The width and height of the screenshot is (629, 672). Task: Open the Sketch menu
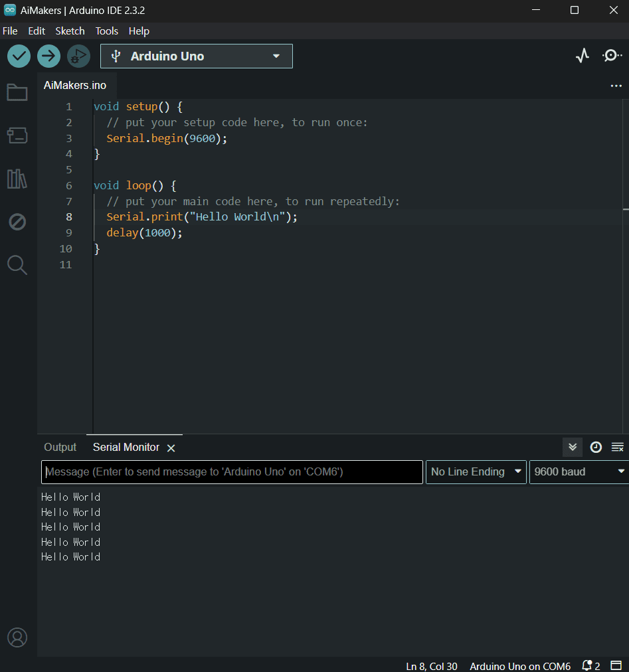click(70, 31)
